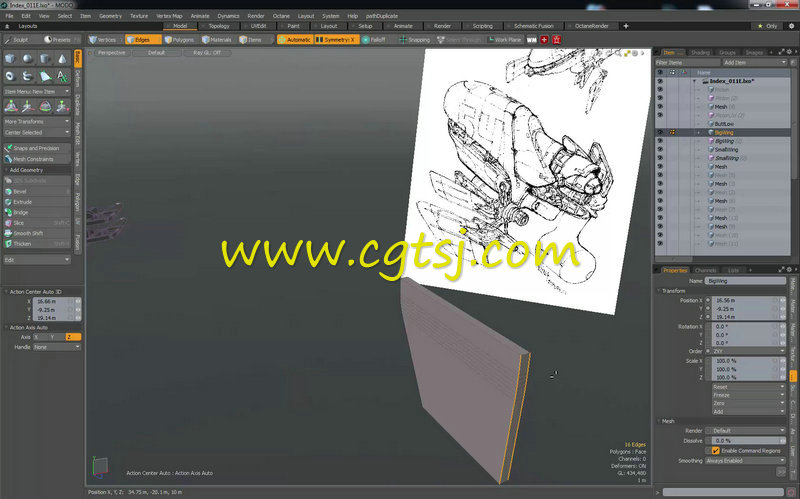
Task: Choose the Bevel tool
Action: [x=37, y=191]
